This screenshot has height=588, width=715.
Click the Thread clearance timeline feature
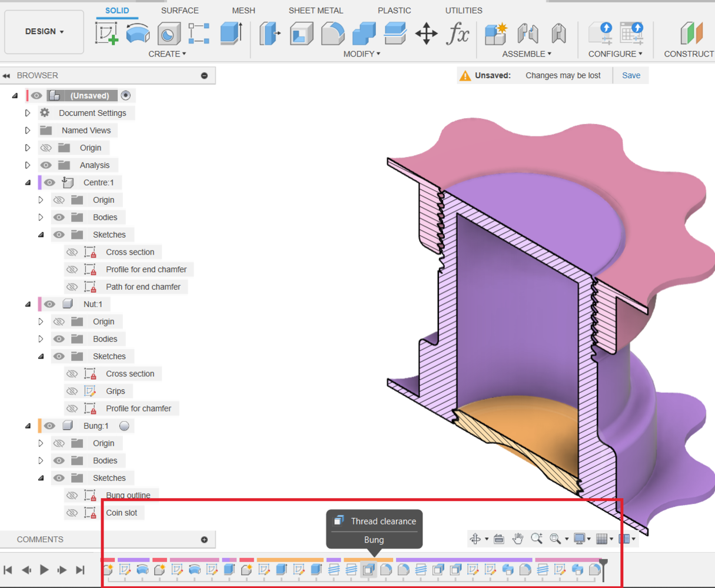[368, 569]
